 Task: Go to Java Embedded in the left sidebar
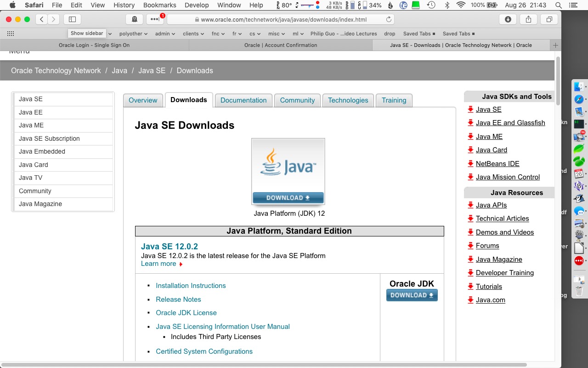tap(63, 151)
